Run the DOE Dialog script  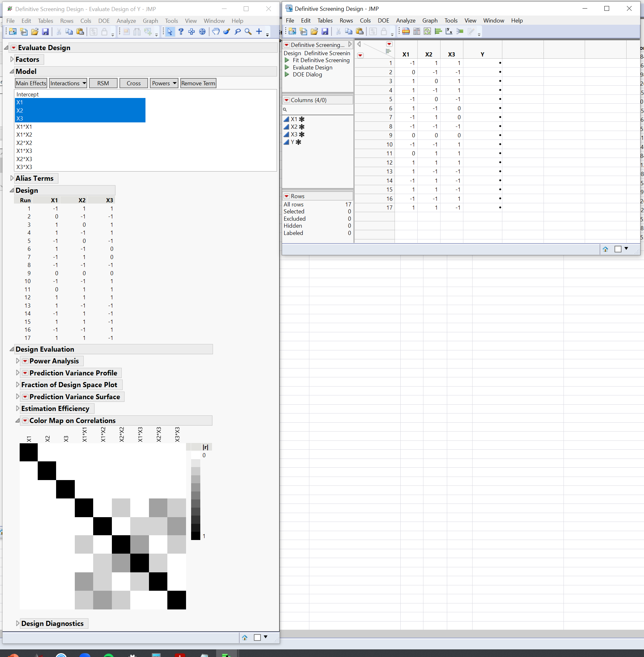287,75
